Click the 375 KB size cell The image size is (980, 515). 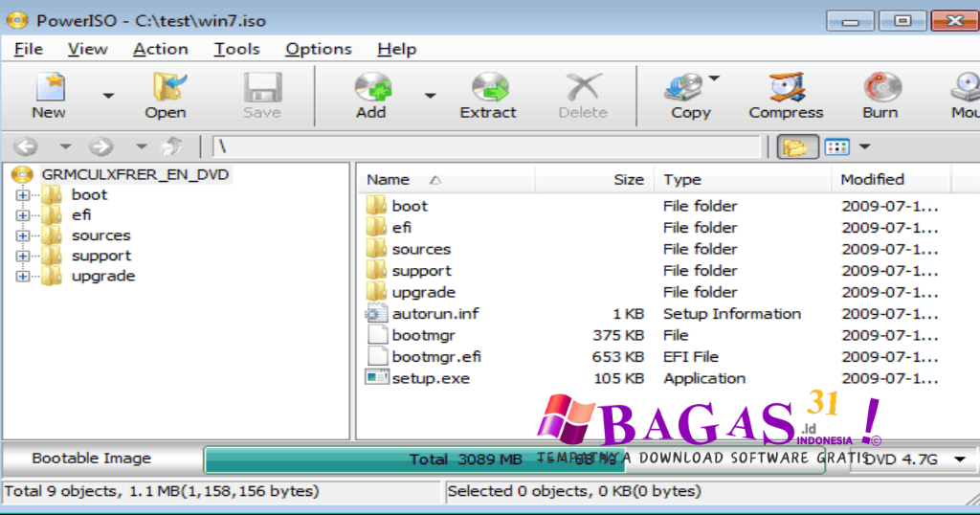pos(618,336)
